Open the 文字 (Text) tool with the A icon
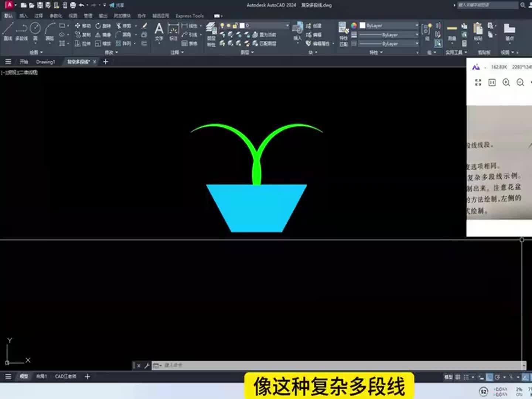The width and height of the screenshot is (532, 399). [159, 30]
